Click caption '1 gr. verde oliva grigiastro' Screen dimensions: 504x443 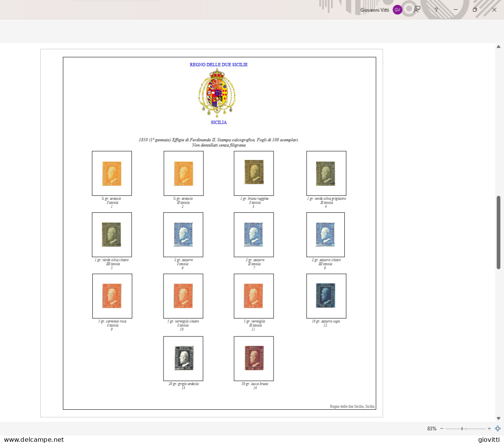[x=326, y=199]
